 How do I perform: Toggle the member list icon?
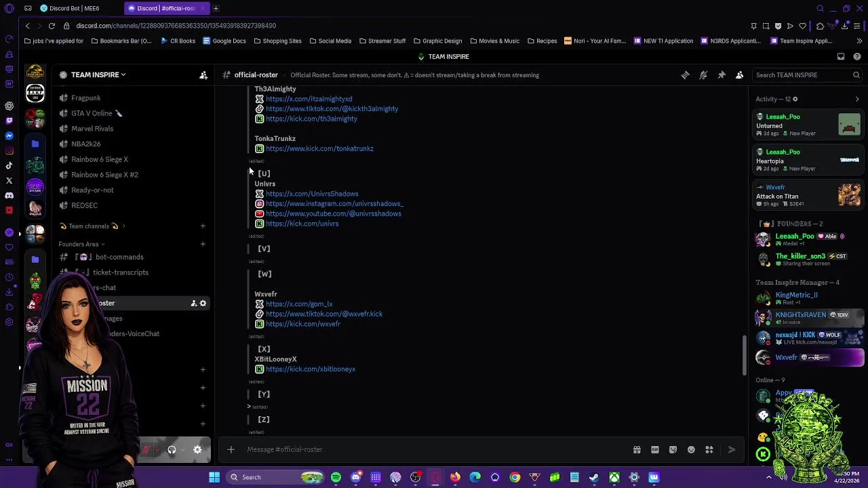740,75
